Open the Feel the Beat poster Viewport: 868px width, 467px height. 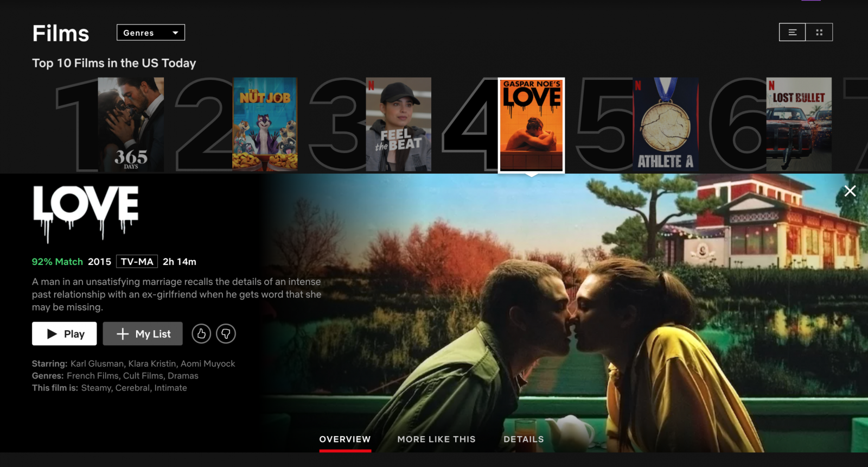(x=399, y=124)
